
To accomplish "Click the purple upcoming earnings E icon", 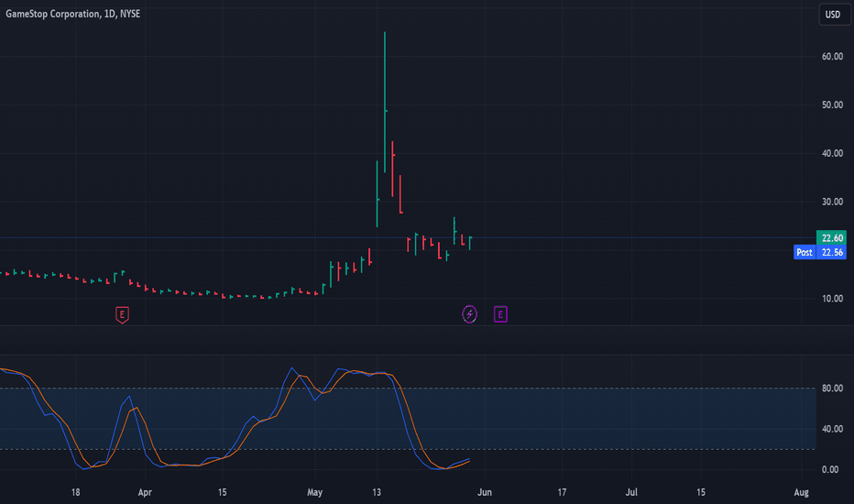I will [x=500, y=313].
